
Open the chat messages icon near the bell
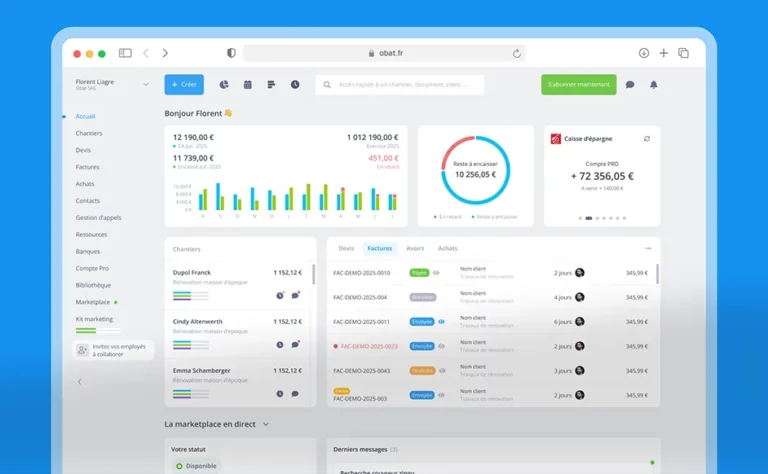pyautogui.click(x=630, y=85)
